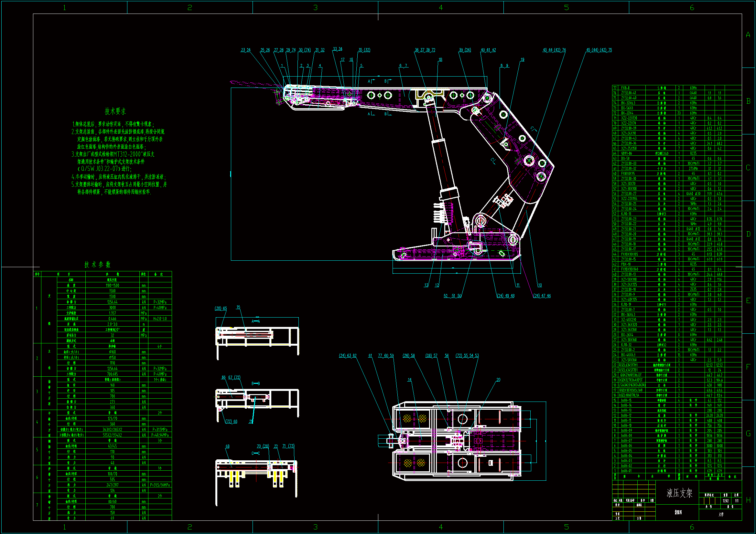Select the B—B section view label

pos(256,384)
